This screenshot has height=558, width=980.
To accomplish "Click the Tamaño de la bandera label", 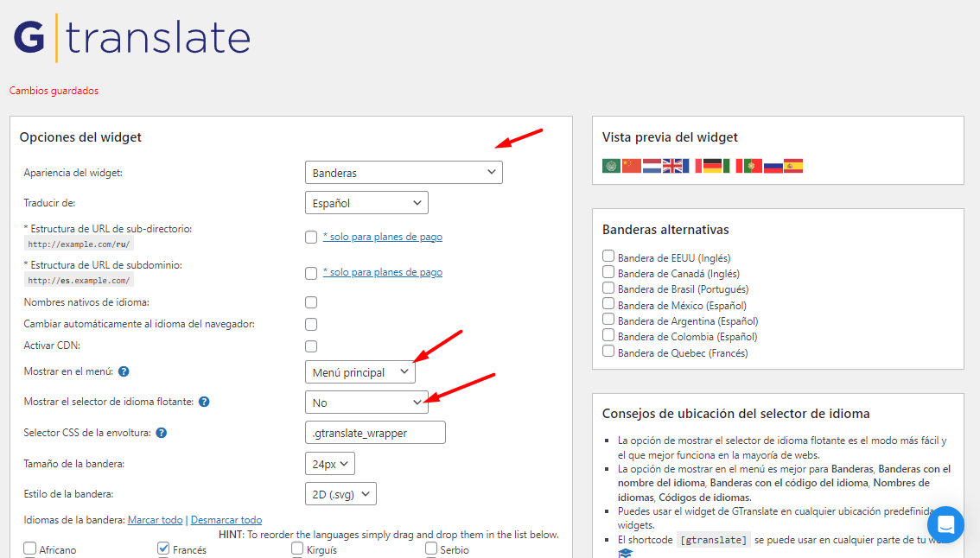I will coord(73,464).
